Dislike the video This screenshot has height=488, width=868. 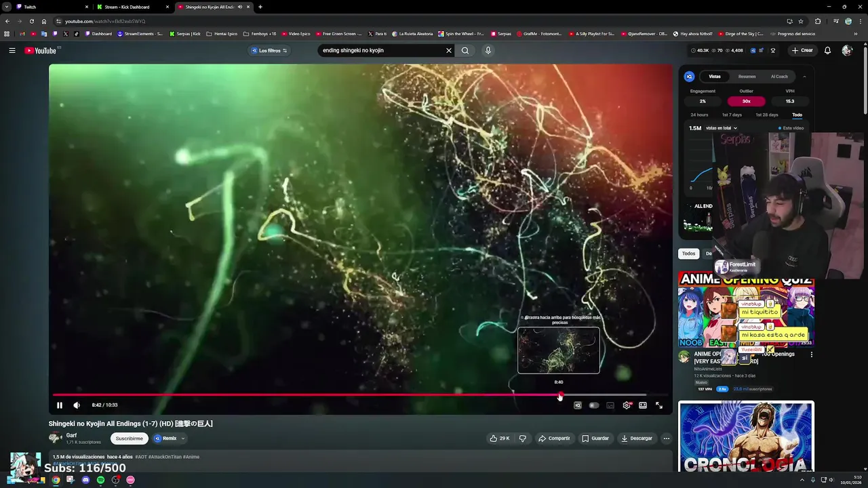[522, 439]
